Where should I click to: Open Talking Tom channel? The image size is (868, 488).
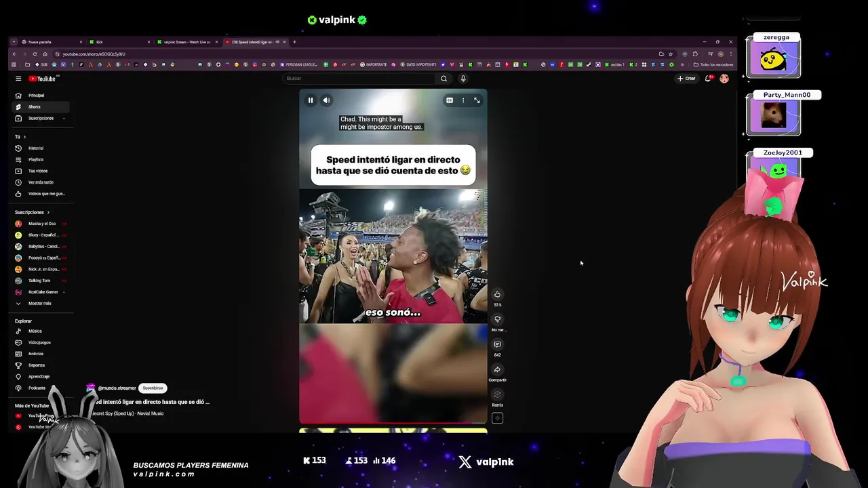pos(41,281)
